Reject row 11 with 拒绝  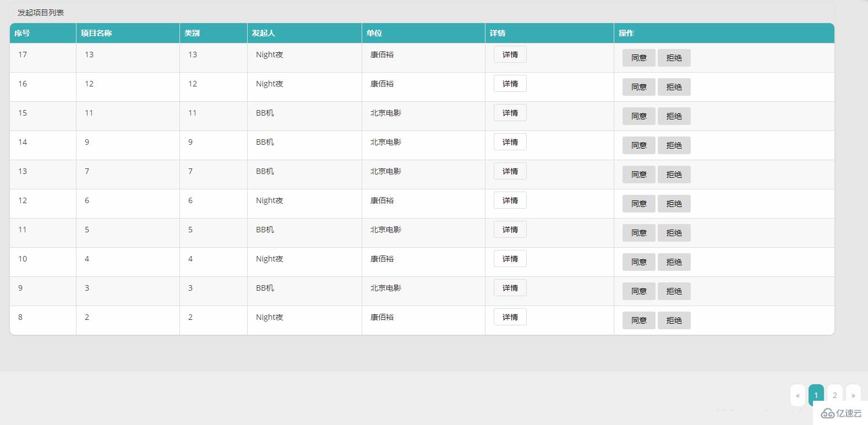674,233
